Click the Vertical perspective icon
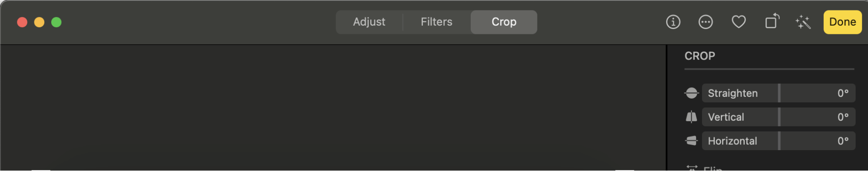This screenshot has width=868, height=171. click(691, 117)
